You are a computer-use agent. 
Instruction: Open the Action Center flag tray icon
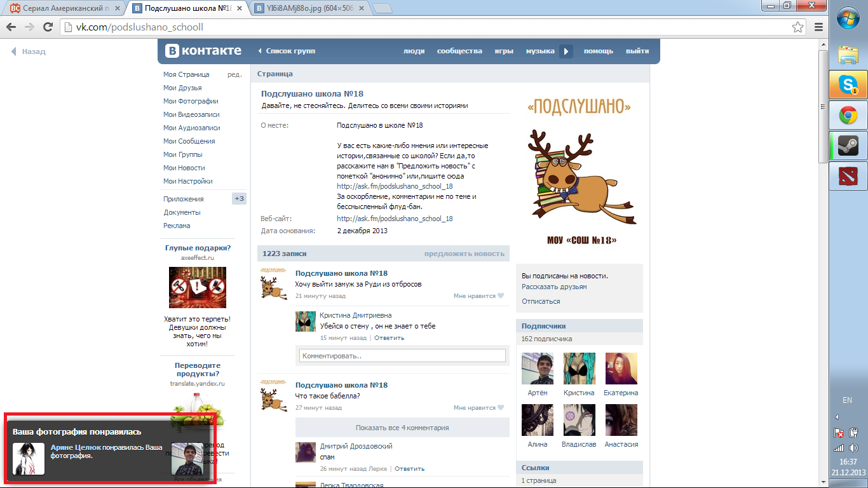click(839, 433)
